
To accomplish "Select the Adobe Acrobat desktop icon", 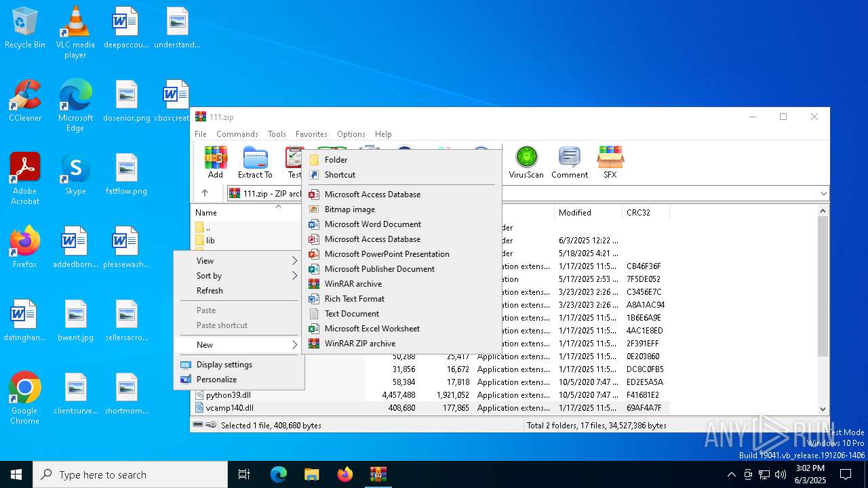I will (x=25, y=179).
